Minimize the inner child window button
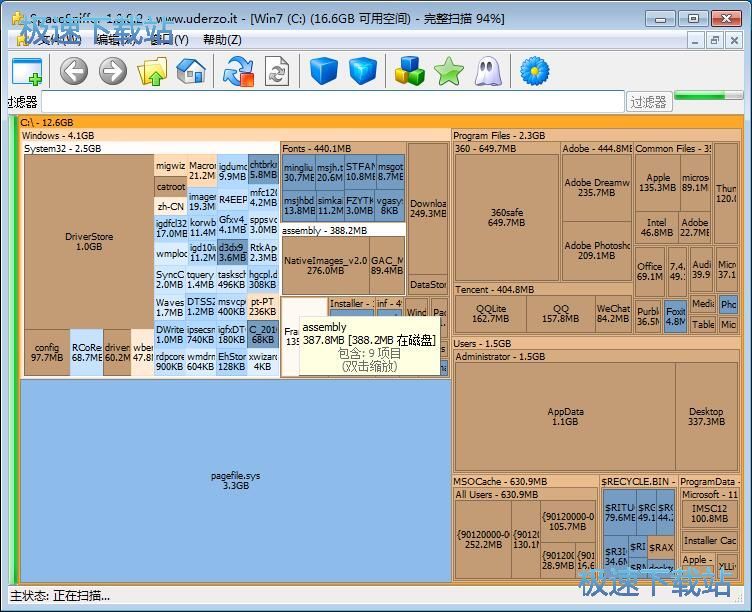Image resolution: width=752 pixels, height=612 pixels. [695, 40]
